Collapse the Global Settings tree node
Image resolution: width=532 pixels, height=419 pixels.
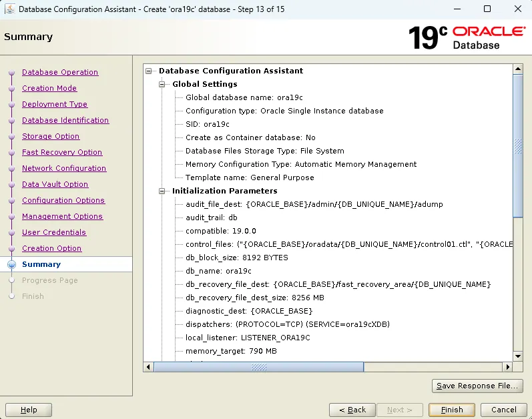coord(162,84)
